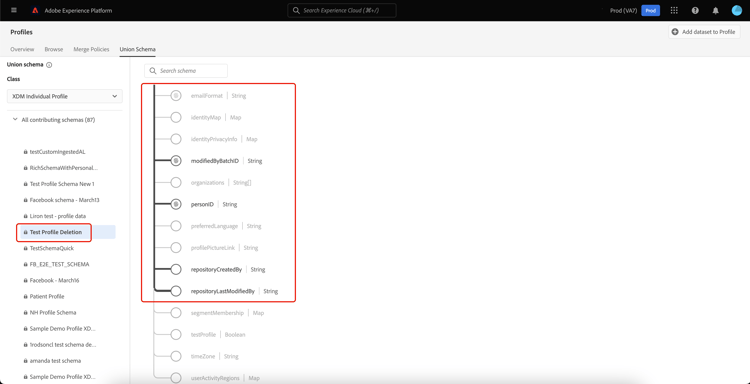Click the modifiedByBatchID field label
Viewport: 750px width, 384px height.
coord(215,161)
